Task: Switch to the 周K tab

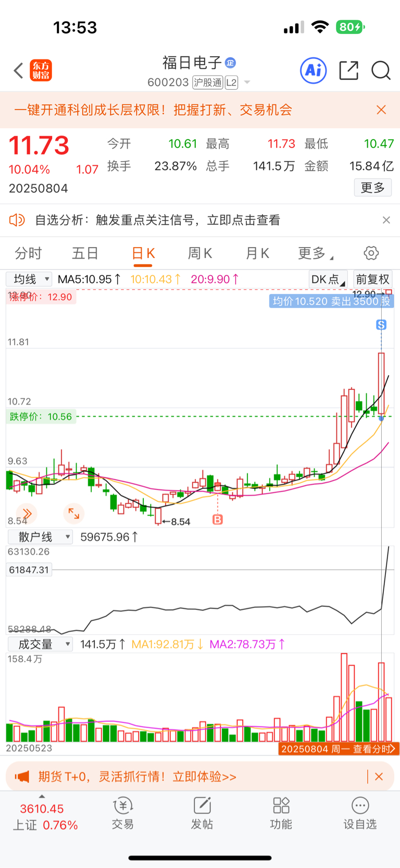Action: coord(200,253)
